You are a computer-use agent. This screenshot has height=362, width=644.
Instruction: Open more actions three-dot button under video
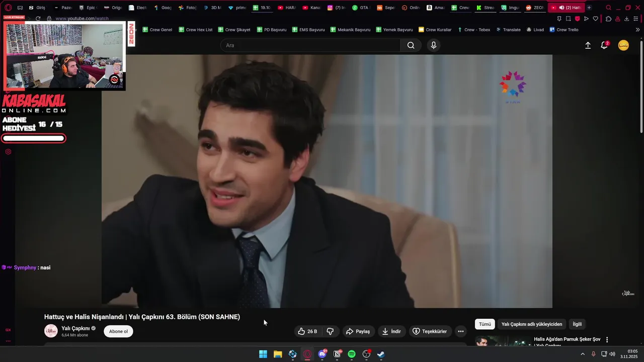tap(460, 331)
